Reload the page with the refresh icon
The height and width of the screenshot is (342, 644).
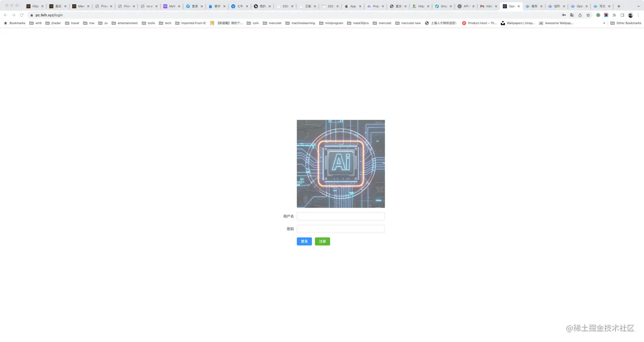(x=22, y=15)
